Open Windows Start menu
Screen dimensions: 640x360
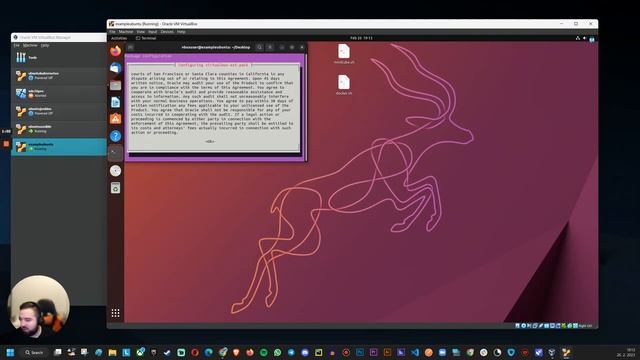(10, 352)
